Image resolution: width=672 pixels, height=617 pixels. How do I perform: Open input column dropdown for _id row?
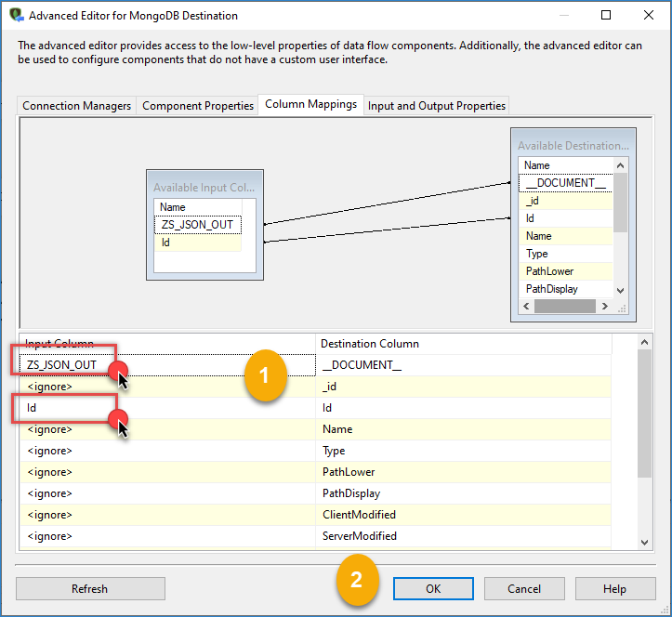point(167,387)
